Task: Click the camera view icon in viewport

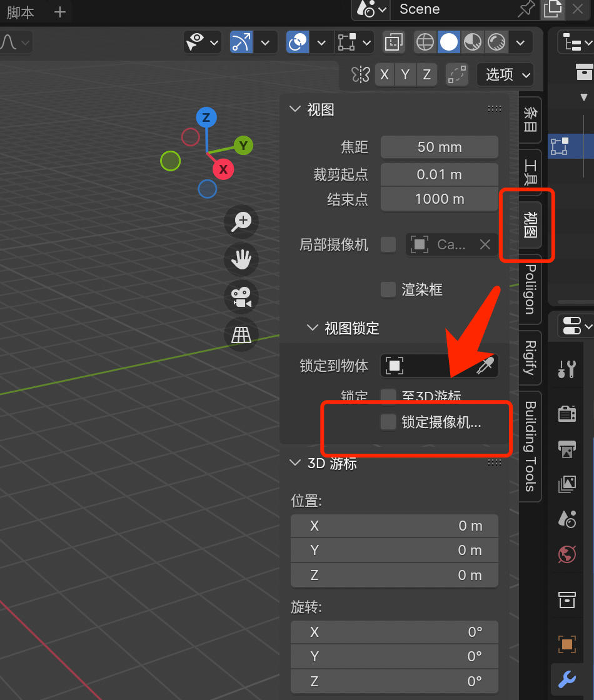Action: coord(241,297)
